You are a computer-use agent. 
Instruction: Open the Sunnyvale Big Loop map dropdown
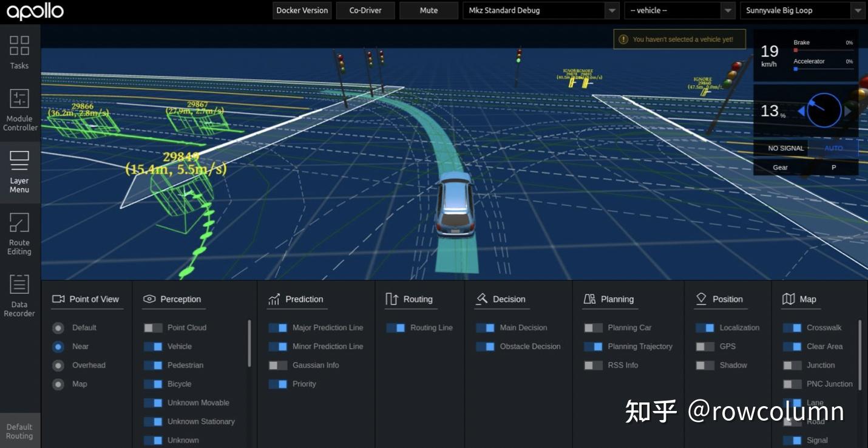coord(802,10)
